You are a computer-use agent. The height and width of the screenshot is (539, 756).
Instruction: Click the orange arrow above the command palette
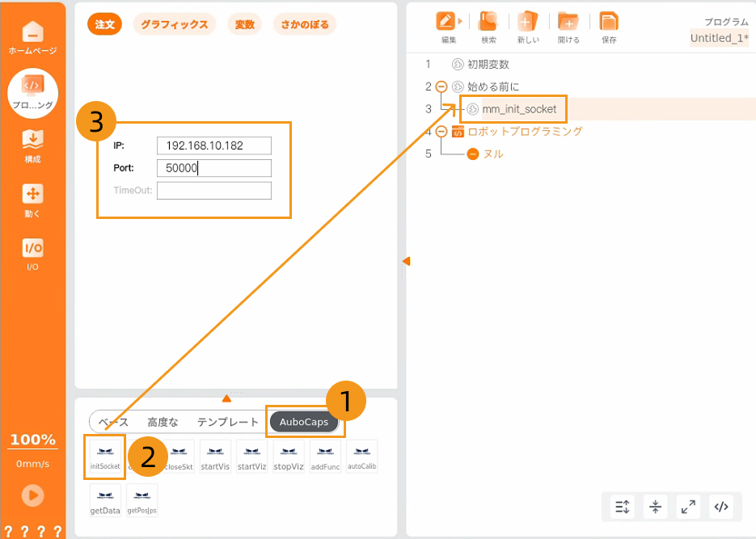pos(226,398)
